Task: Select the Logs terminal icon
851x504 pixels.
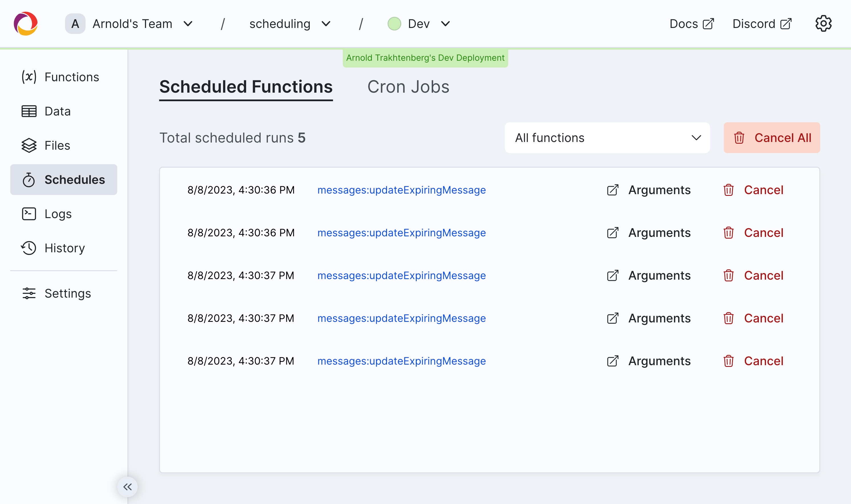Action: (29, 214)
